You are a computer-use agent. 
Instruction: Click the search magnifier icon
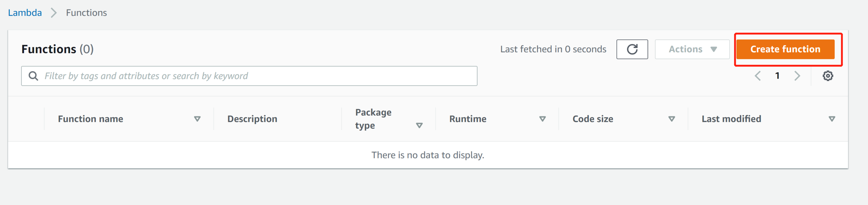click(33, 76)
